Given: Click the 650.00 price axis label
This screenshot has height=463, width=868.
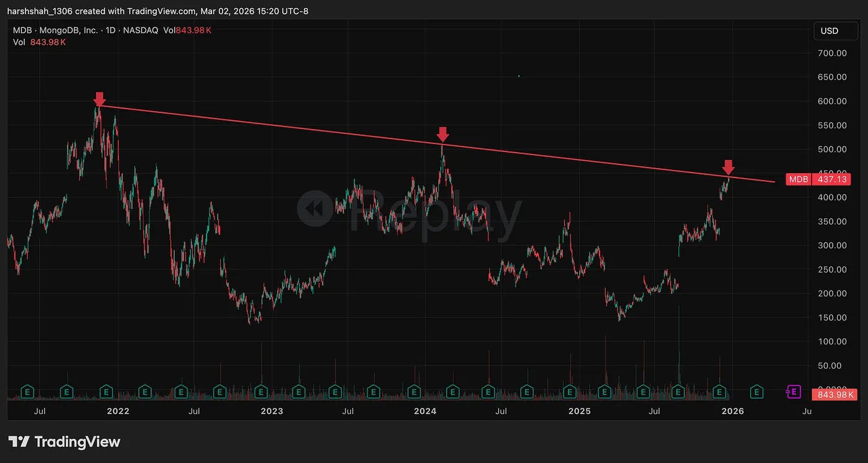Looking at the screenshot, I should pyautogui.click(x=833, y=77).
